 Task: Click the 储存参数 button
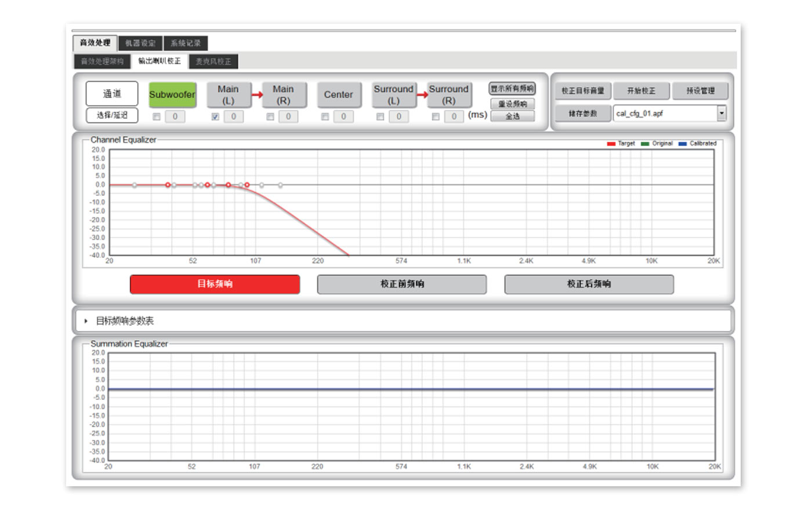tap(582, 114)
